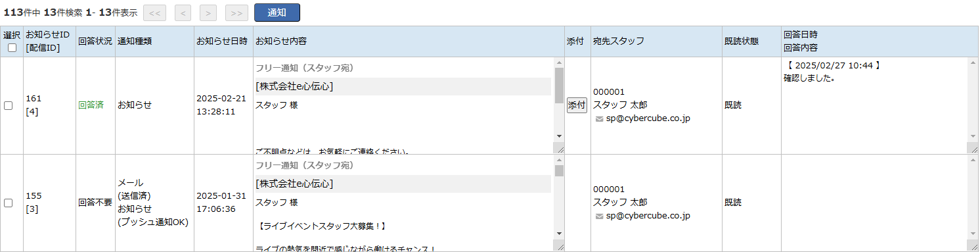This screenshot has width=980, height=252.
Task: Click mail icon next to sp@cybercube.co.jp in row 155
Action: [x=599, y=216]
